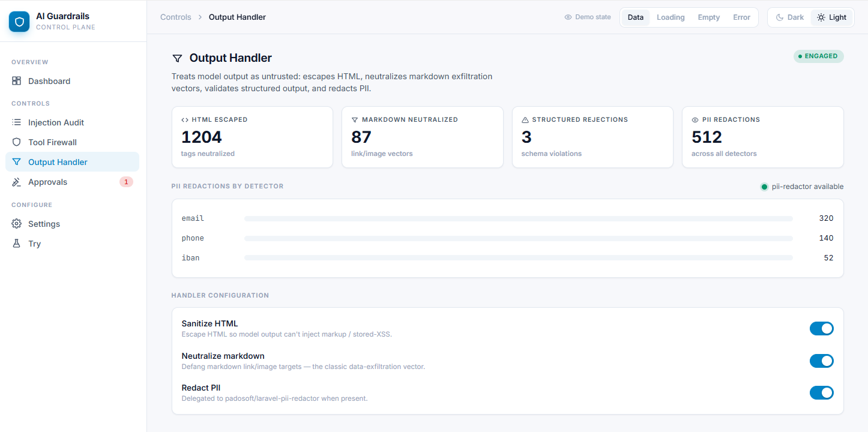Viewport: 868px width, 432px height.
Task: Switch demo state to Loading
Action: pyautogui.click(x=671, y=17)
